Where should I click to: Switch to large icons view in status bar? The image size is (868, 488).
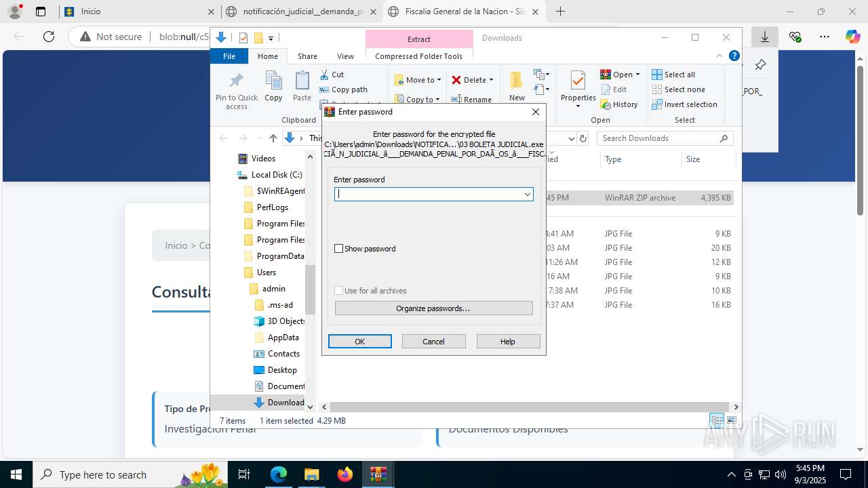coord(732,420)
